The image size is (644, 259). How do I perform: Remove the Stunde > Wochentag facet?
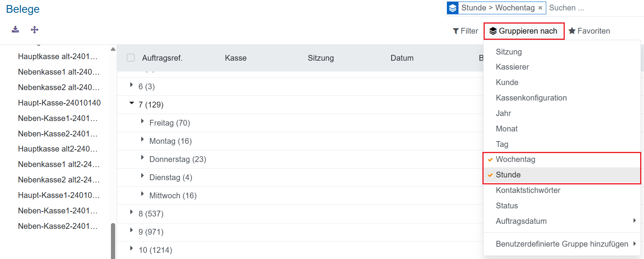point(540,8)
